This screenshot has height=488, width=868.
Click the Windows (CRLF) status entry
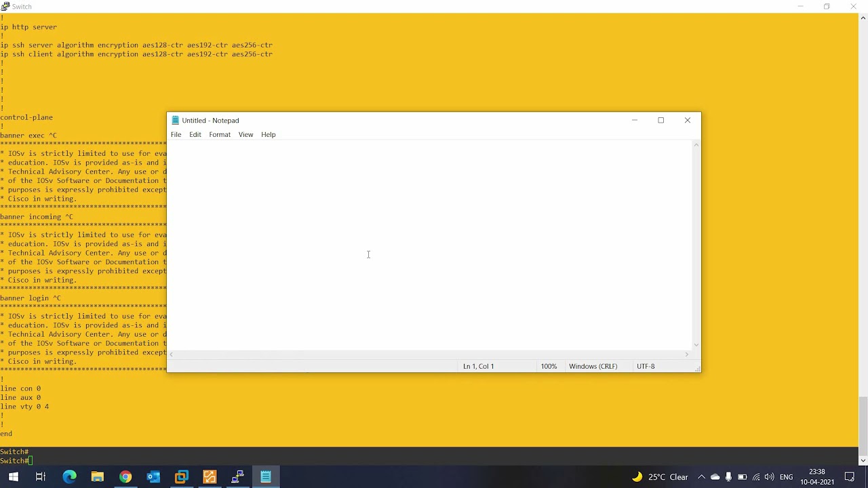[x=593, y=366]
